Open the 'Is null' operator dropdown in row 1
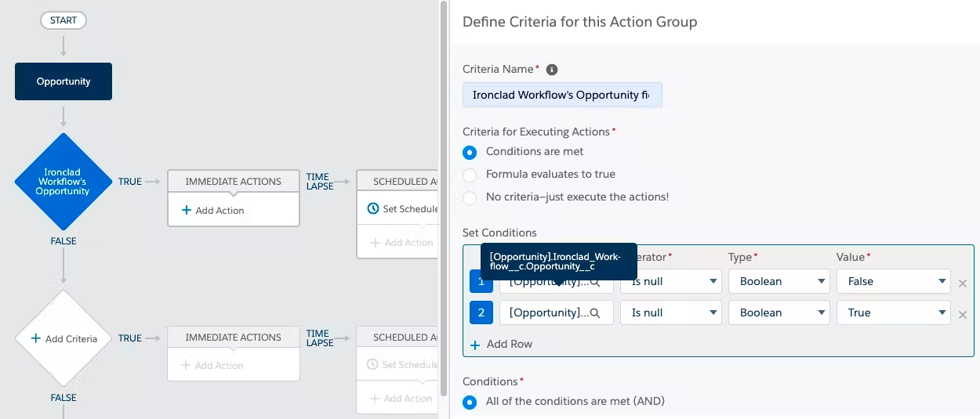Image resolution: width=980 pixels, height=419 pixels. pyautogui.click(x=671, y=281)
